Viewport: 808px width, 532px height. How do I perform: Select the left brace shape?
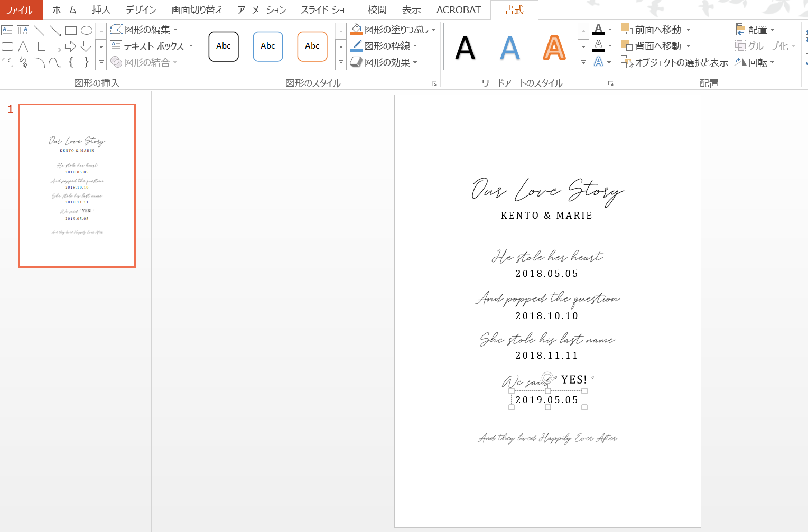pos(71,62)
